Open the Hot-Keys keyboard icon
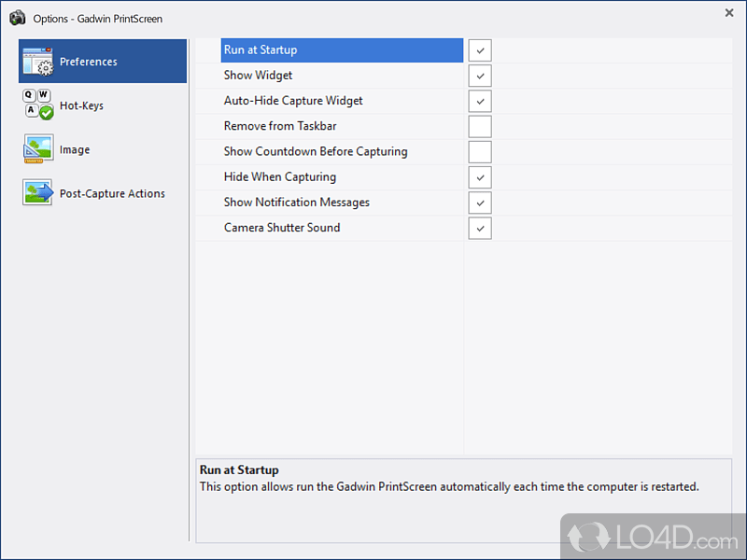Screen dimensions: 747x560 click(37, 103)
